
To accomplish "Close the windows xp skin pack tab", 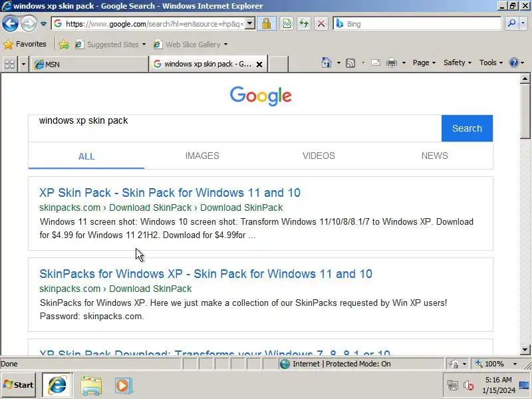I will point(259,64).
